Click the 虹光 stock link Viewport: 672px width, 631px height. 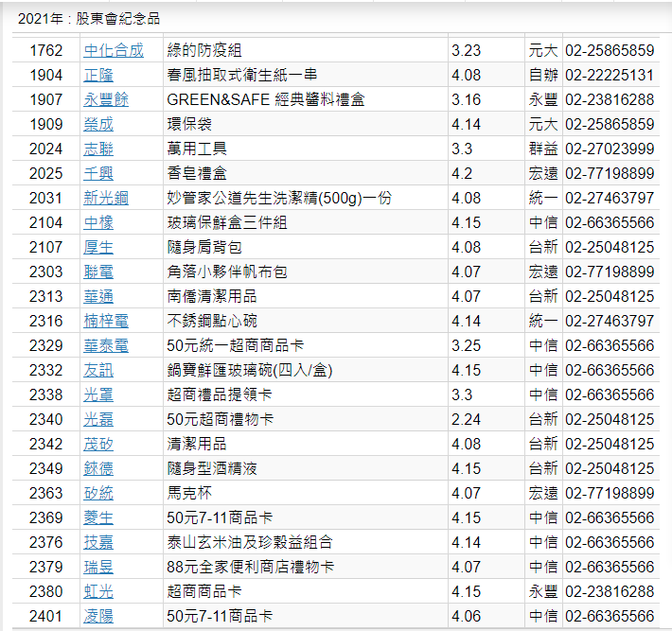pos(97,591)
